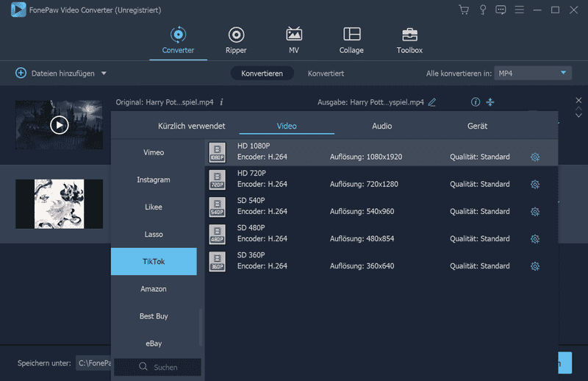Switch to Gerät format tab
The image size is (588, 381).
[x=477, y=126]
